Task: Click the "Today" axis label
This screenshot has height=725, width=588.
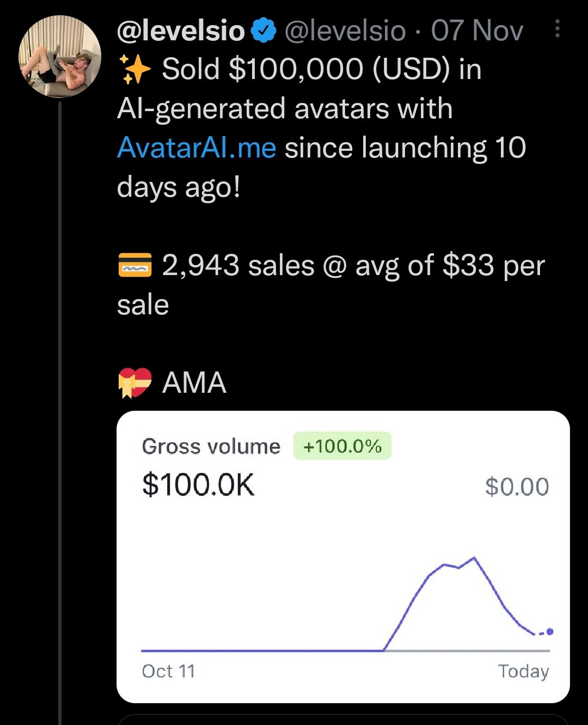Action: tap(523, 671)
